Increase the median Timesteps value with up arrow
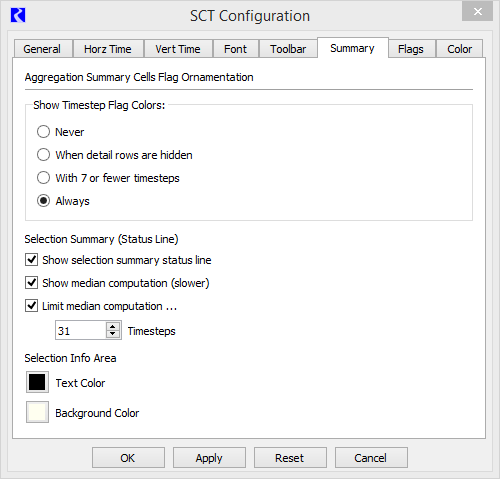The width and height of the screenshot is (500, 479). [113, 326]
